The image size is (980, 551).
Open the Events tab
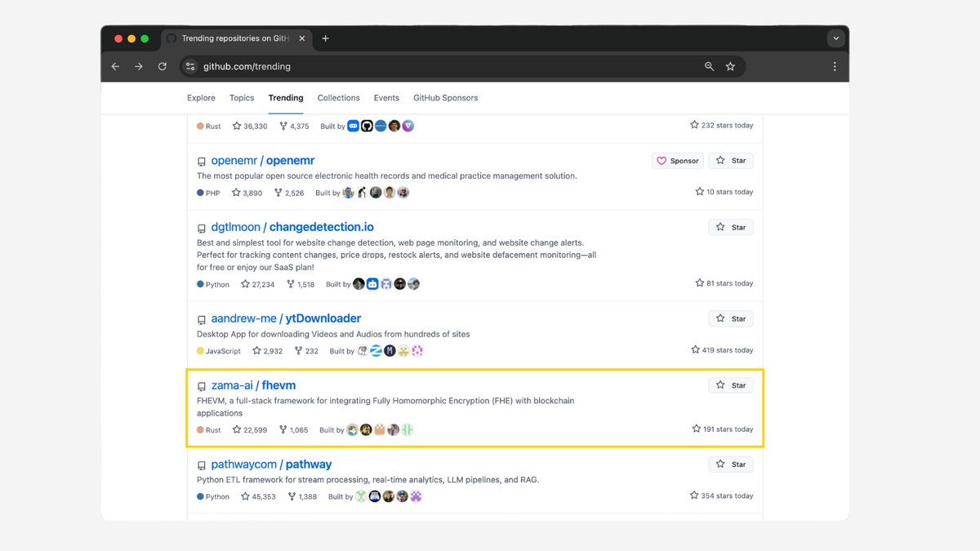(x=386, y=98)
